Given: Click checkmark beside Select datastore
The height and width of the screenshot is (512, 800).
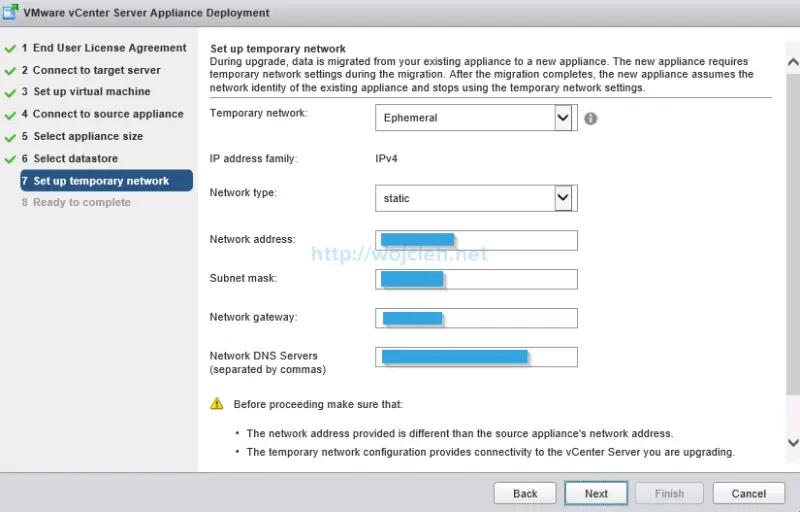Looking at the screenshot, I should (10, 160).
